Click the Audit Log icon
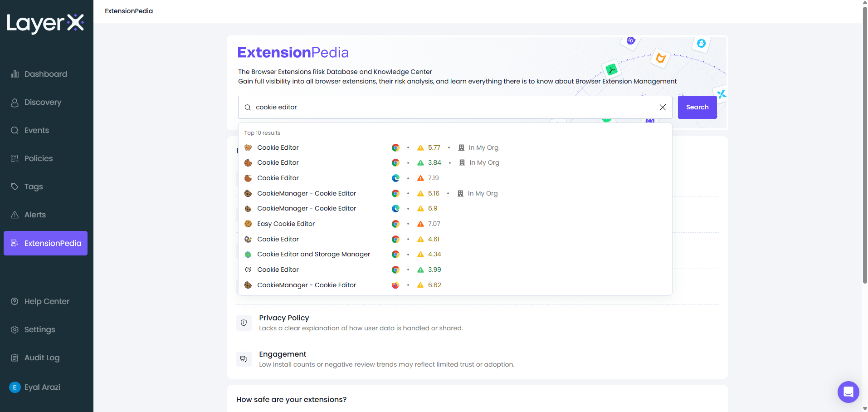Image resolution: width=868 pixels, height=412 pixels. pos(15,358)
